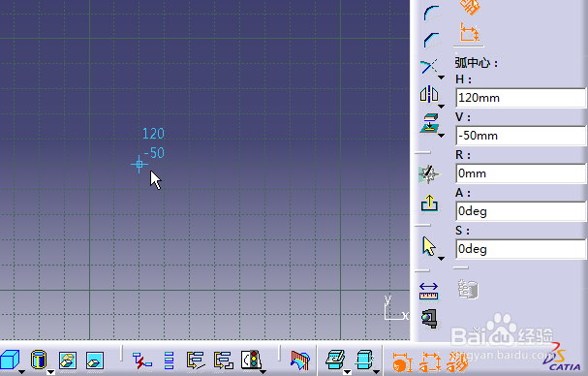Expand the Project 3D Elements flyout arrow

click(x=442, y=136)
